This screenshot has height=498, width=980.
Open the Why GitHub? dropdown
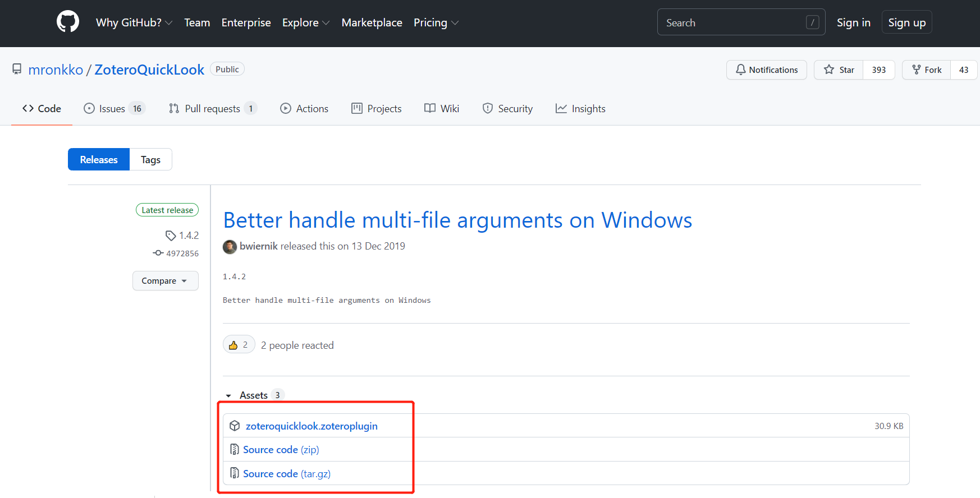134,22
